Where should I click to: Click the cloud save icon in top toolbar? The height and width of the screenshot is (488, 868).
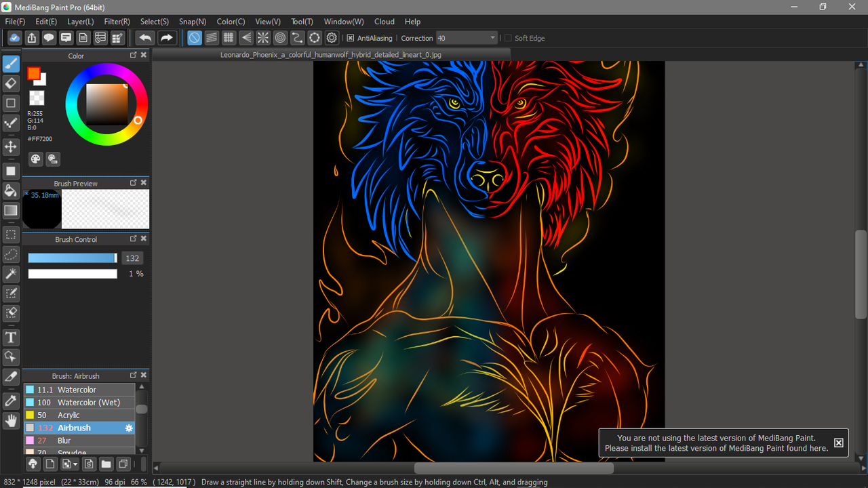click(14, 38)
